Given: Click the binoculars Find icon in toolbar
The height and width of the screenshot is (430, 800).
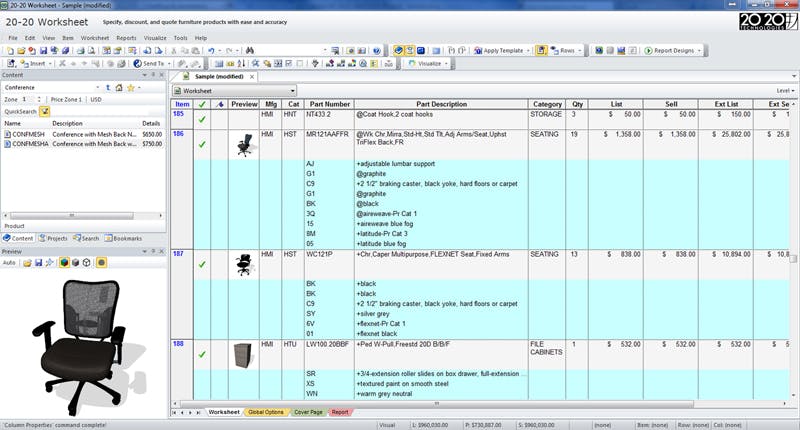Looking at the screenshot, I should point(250,50).
